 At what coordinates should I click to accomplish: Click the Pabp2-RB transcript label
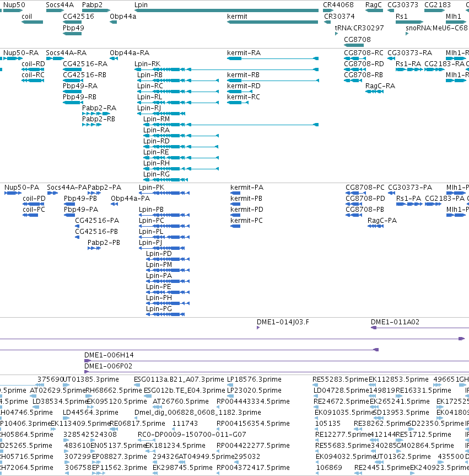click(x=99, y=119)
